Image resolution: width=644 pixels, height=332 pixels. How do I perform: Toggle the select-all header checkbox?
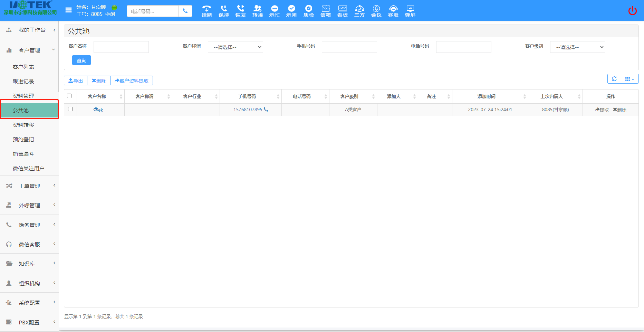point(69,96)
